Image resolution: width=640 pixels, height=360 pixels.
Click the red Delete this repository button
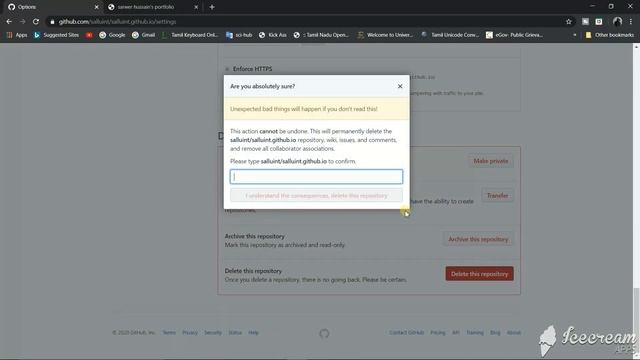pyautogui.click(x=479, y=274)
